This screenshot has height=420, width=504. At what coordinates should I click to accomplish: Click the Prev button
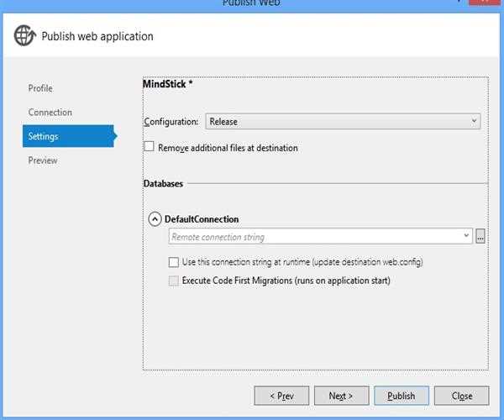281,396
